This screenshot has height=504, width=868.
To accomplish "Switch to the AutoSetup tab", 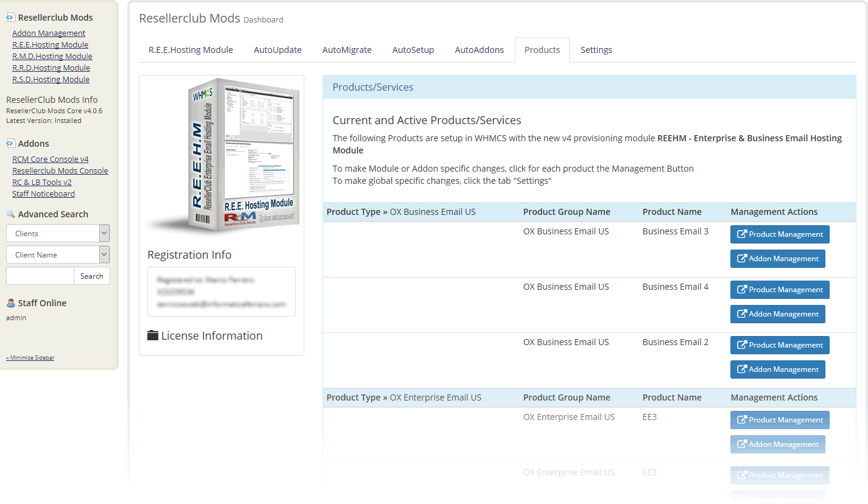I will pos(413,50).
